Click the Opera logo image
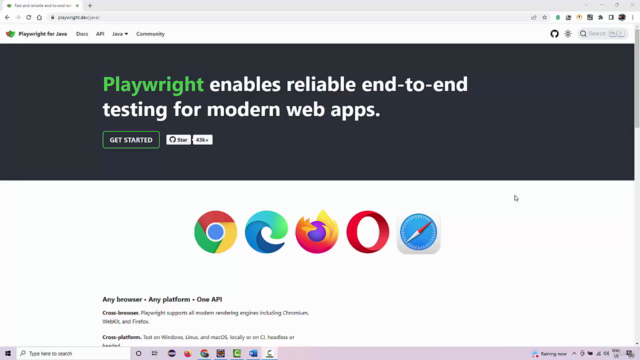This screenshot has width=640, height=360. click(x=367, y=232)
